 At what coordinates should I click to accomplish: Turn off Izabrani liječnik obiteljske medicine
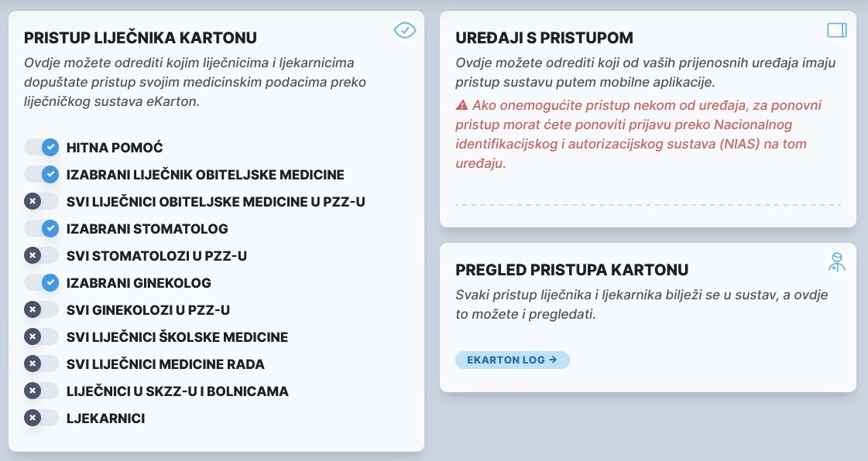pyautogui.click(x=42, y=174)
